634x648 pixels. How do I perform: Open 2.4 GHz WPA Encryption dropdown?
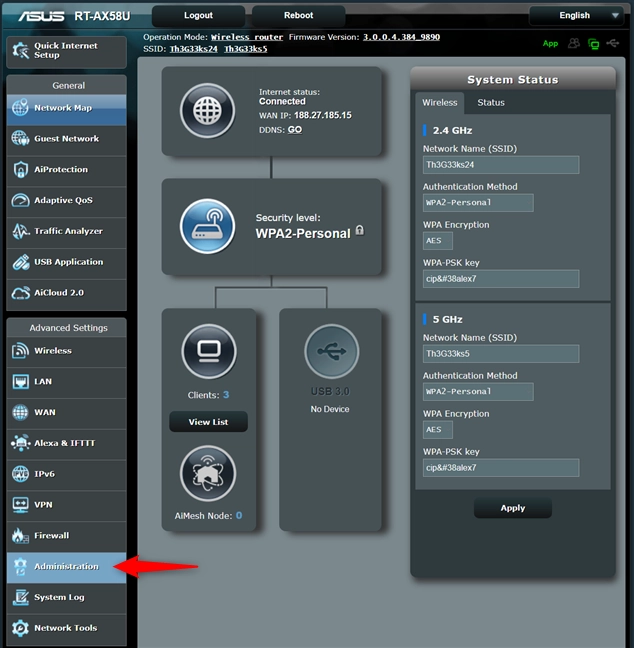pyautogui.click(x=438, y=241)
